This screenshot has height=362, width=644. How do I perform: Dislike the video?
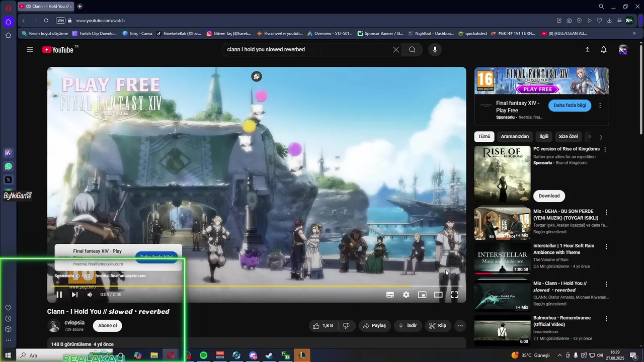(346, 326)
